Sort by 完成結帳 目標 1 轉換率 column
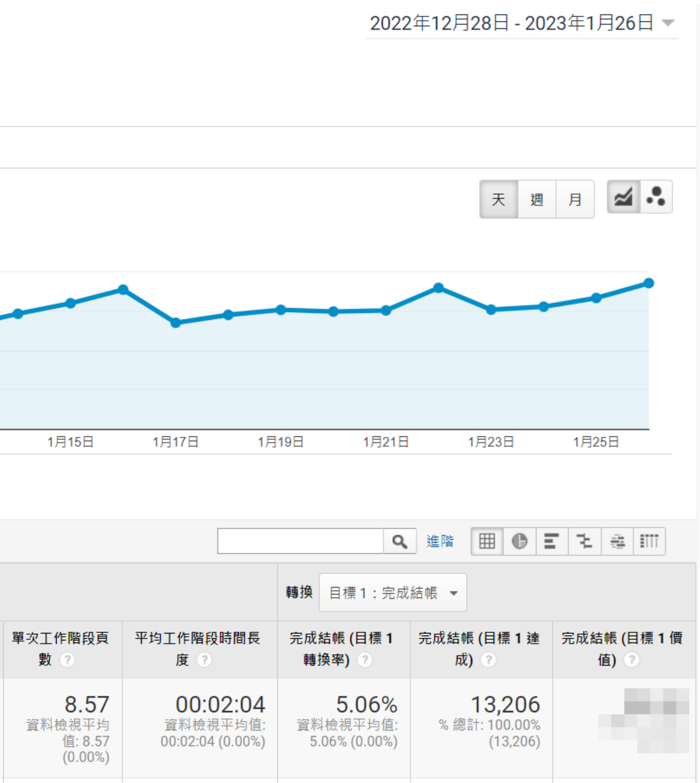 341,639
